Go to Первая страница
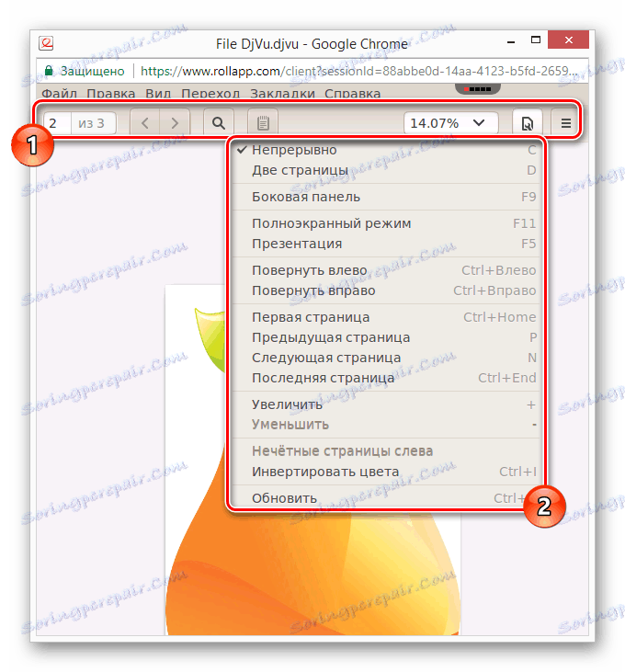 385,317
